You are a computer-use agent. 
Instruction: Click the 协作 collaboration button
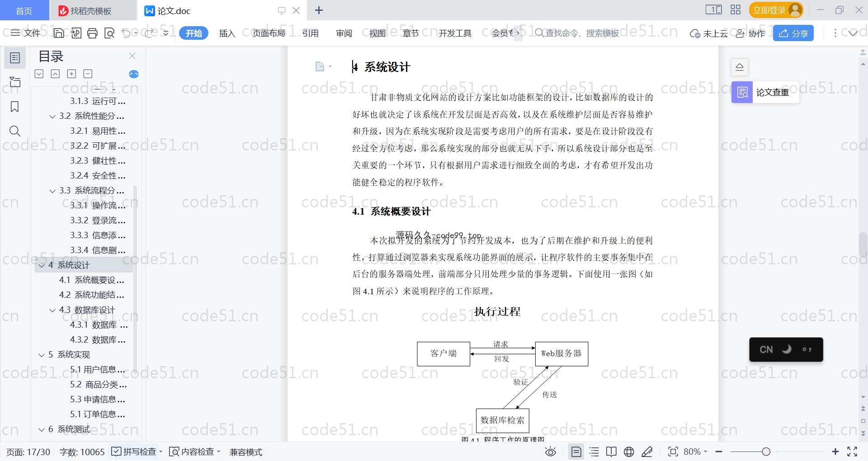tap(750, 33)
